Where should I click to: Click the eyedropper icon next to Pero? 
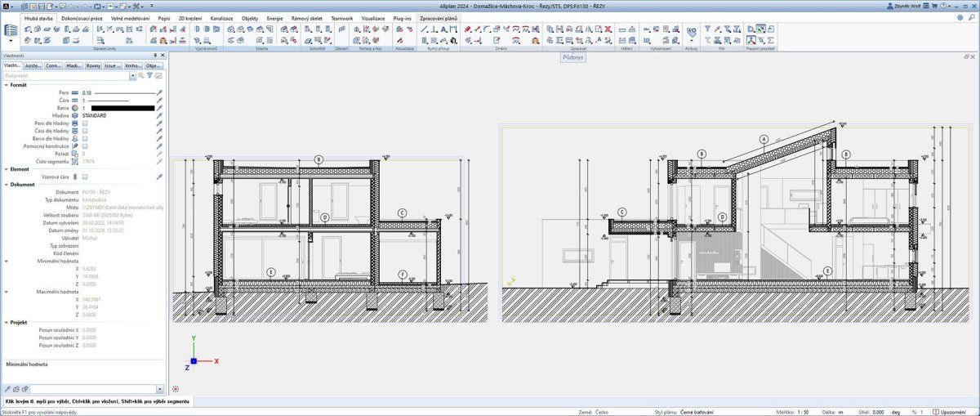160,93
